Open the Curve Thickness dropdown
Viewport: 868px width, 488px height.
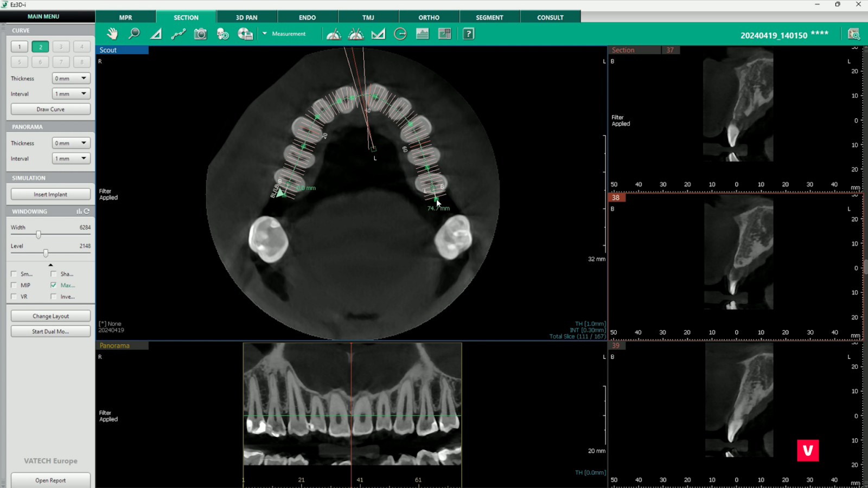click(71, 79)
